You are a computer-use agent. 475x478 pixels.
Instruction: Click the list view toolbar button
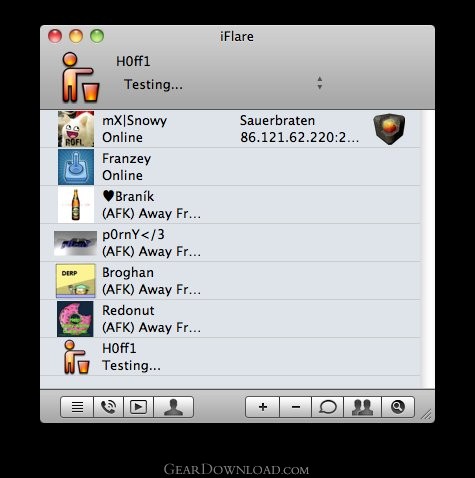[77, 407]
